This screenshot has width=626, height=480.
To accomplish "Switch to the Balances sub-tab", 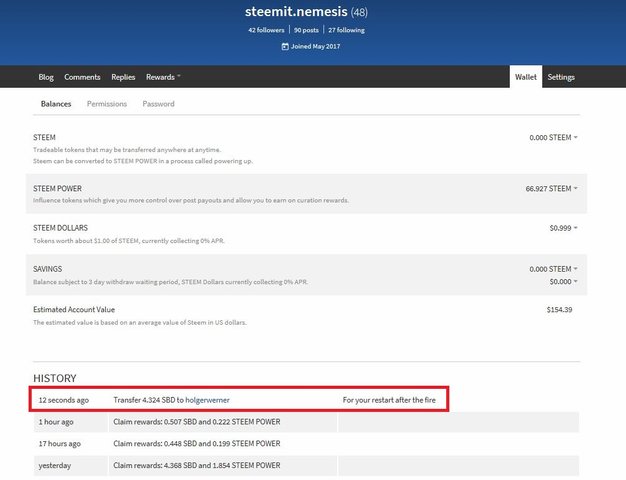I will pos(56,104).
